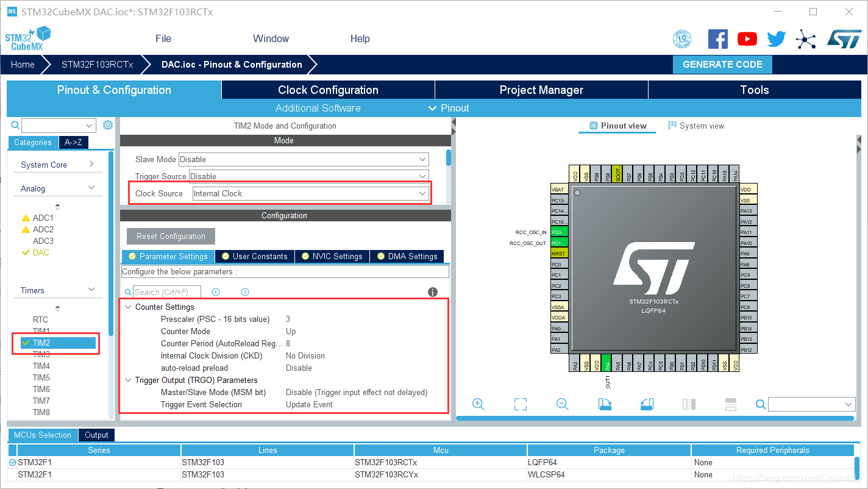The image size is (868, 489).
Task: Click the GENERATE CODE button
Action: click(722, 65)
